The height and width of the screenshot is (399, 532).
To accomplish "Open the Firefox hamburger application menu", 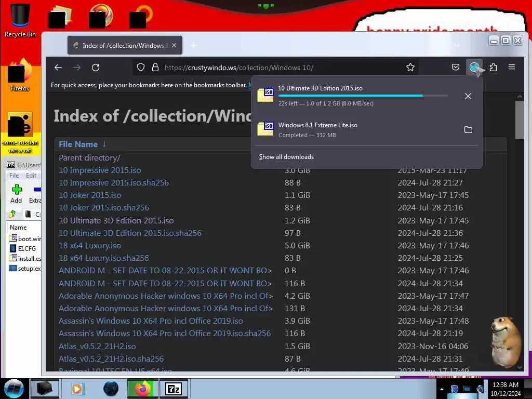I will click(x=512, y=67).
